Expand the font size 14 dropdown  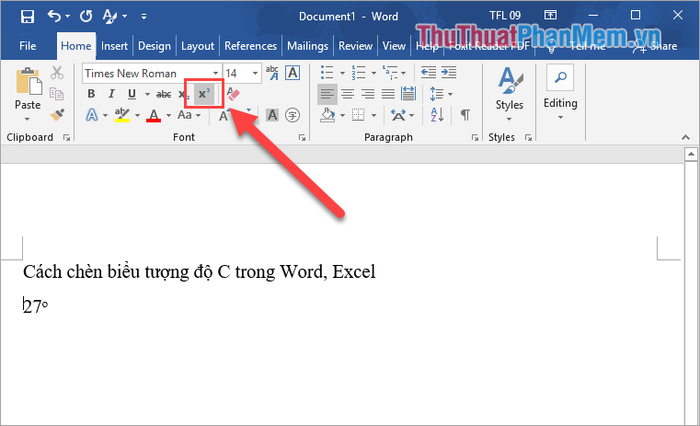tap(256, 73)
